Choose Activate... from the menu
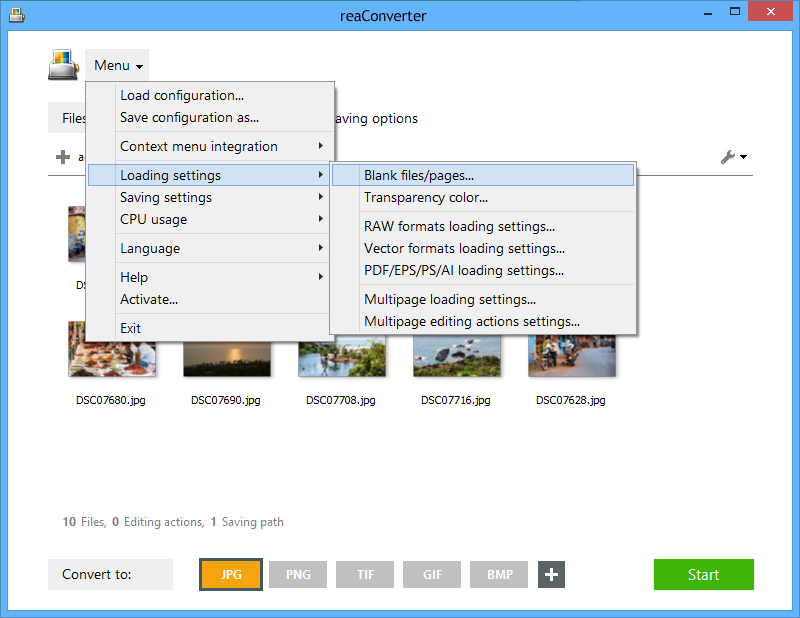The image size is (800, 618). pos(210,299)
